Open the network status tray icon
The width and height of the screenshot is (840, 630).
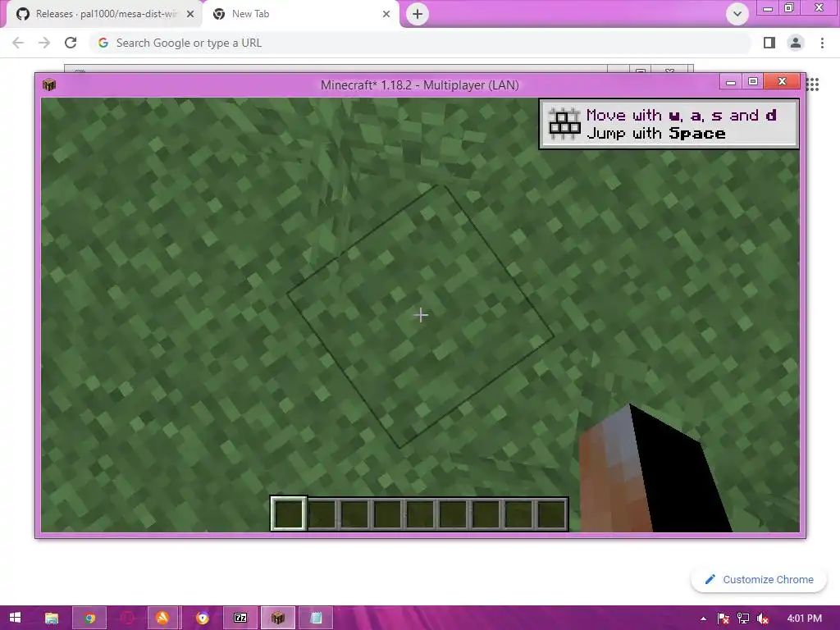pyautogui.click(x=743, y=619)
